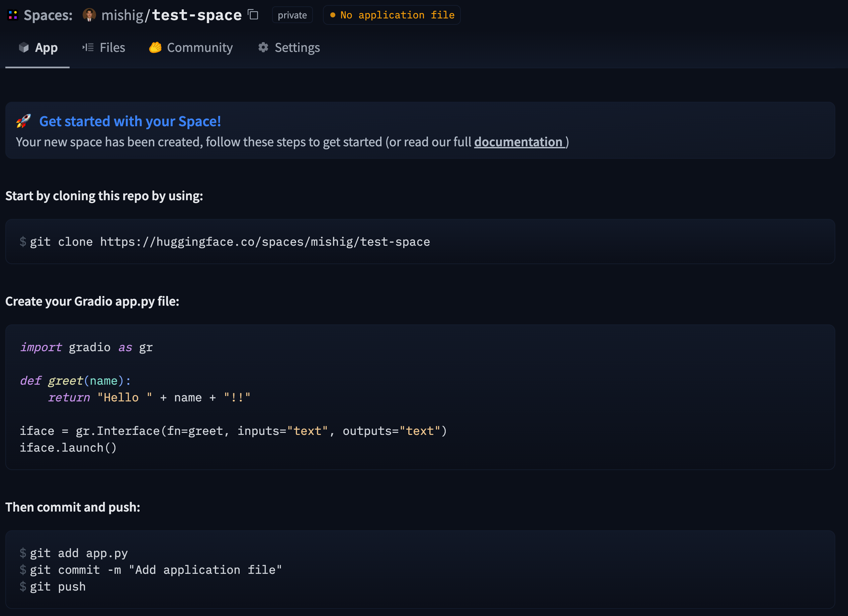
Task: Click the App tab cube icon
Action: (23, 48)
